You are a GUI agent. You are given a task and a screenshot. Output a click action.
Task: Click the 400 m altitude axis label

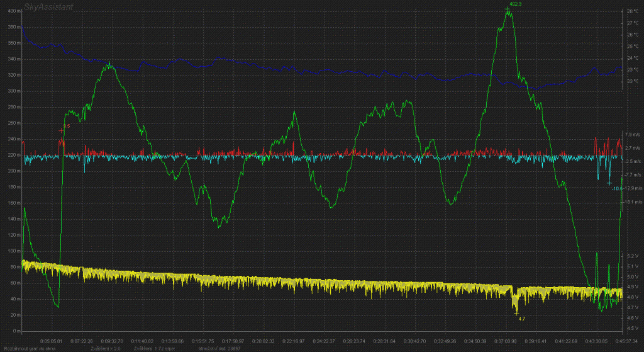pyautogui.click(x=13, y=11)
